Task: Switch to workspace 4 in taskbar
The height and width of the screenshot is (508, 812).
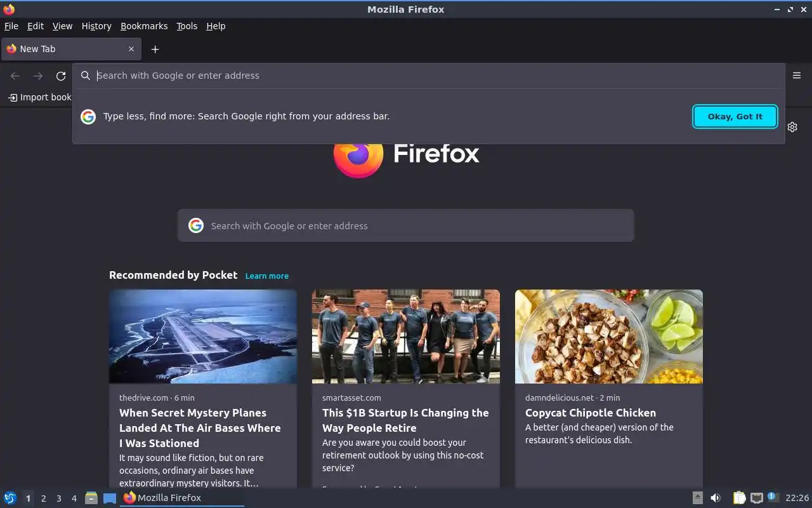Action: (x=74, y=498)
